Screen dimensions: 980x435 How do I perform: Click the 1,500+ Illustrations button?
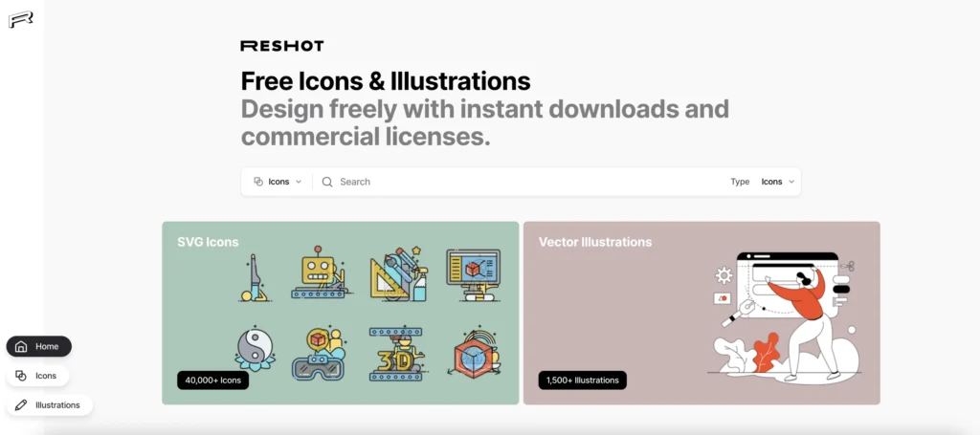(x=582, y=381)
